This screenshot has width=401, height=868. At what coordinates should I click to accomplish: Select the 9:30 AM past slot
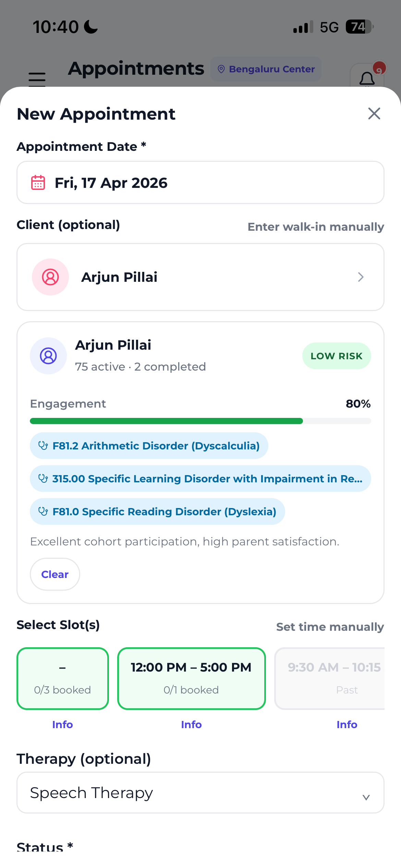pyautogui.click(x=330, y=678)
